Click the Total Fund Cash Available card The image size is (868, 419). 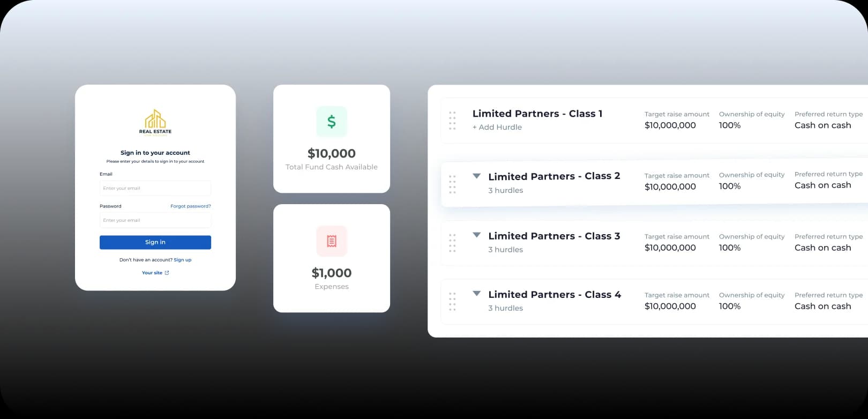[331, 138]
